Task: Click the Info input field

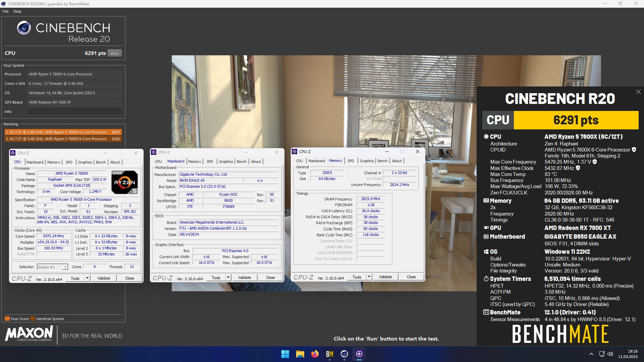Action: [x=74, y=112]
